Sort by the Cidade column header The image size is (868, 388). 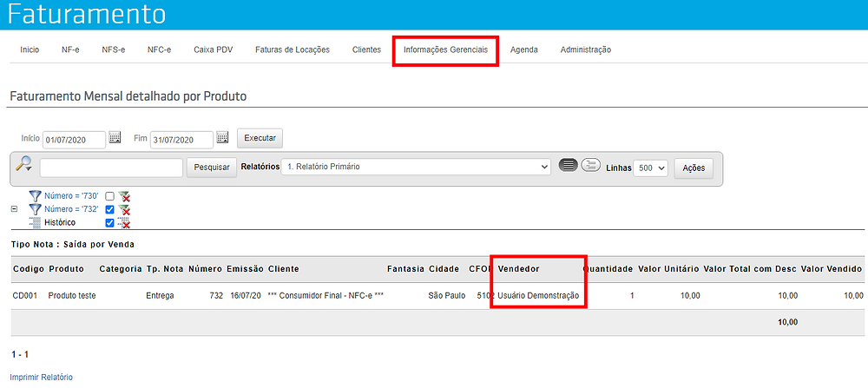click(444, 268)
